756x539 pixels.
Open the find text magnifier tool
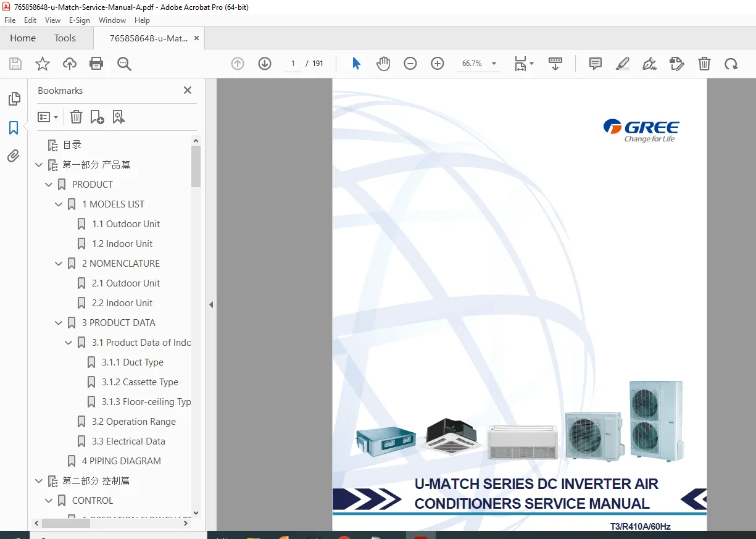tap(124, 64)
